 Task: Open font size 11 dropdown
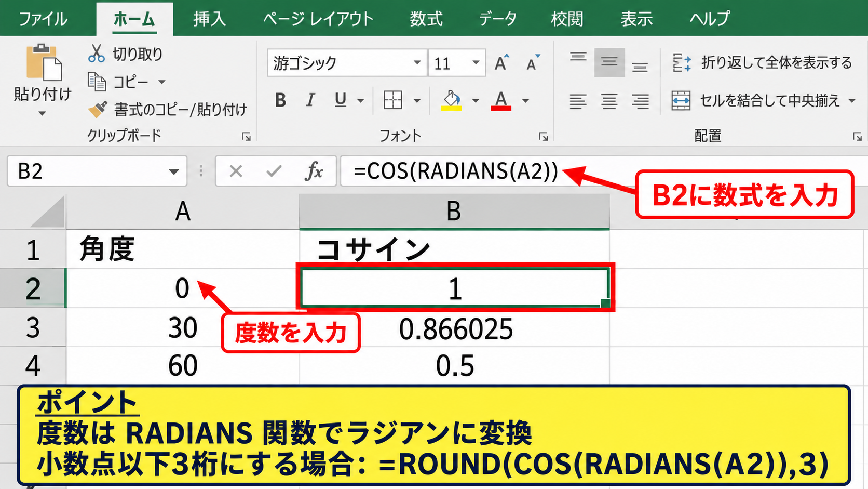click(x=476, y=63)
